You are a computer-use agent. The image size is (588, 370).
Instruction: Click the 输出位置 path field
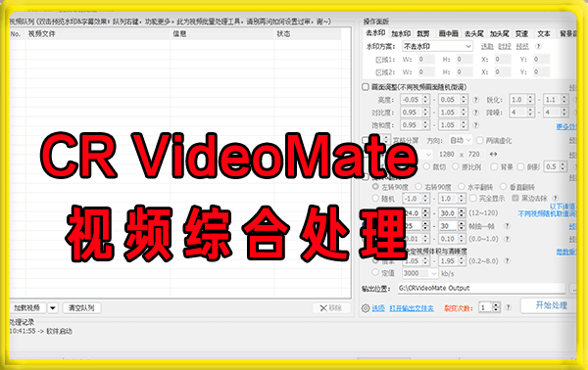pos(481,288)
